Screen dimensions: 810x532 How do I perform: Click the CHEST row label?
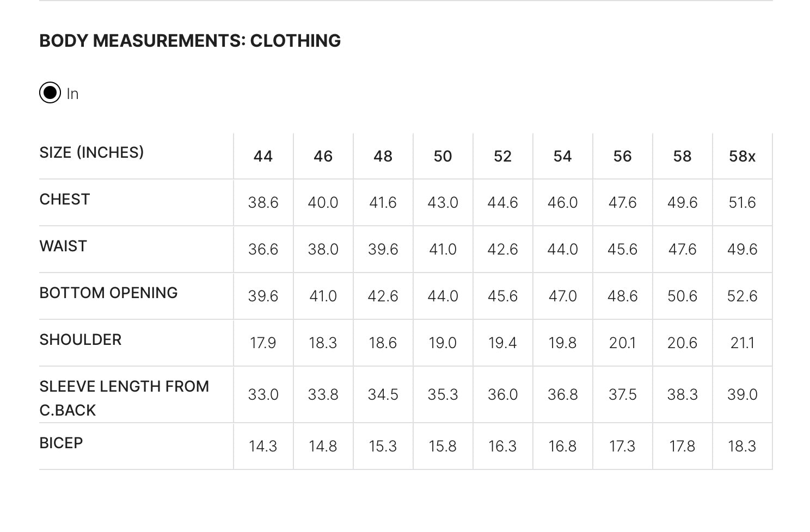click(64, 199)
